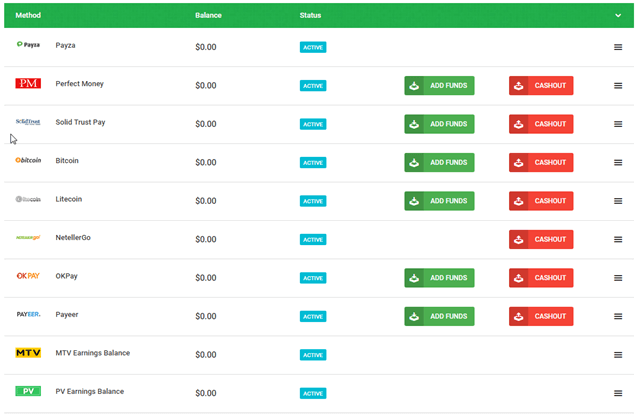Cashout from Bitcoin balance
This screenshot has height=414, width=640.
[541, 162]
